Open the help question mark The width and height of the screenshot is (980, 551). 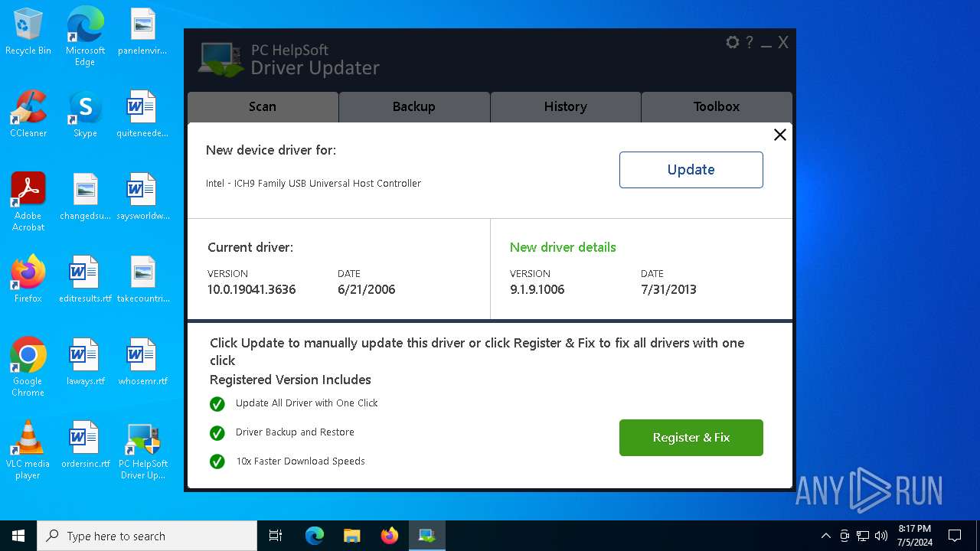[x=750, y=43]
